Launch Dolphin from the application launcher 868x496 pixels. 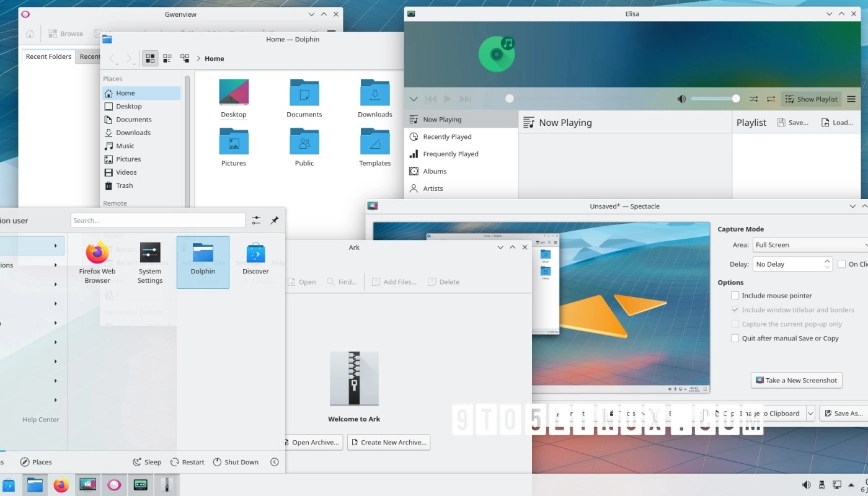[203, 262]
